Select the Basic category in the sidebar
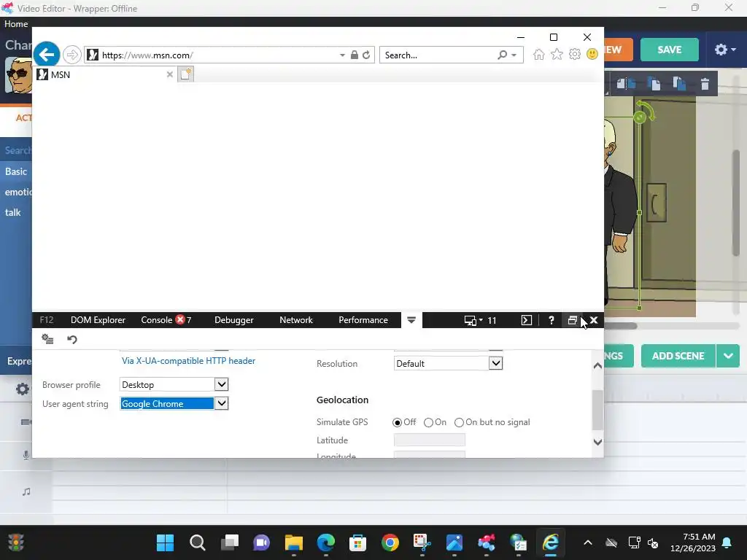 coord(16,171)
